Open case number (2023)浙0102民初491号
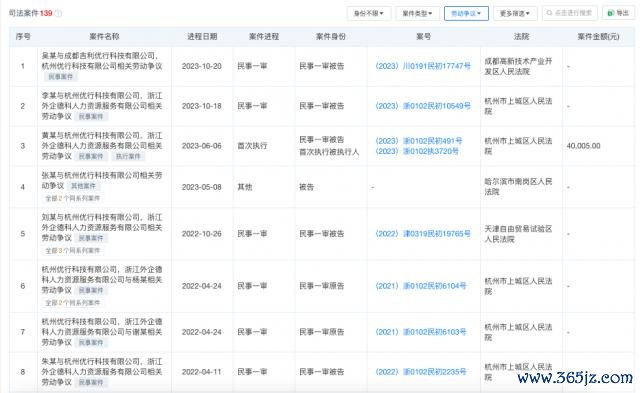 (x=418, y=141)
